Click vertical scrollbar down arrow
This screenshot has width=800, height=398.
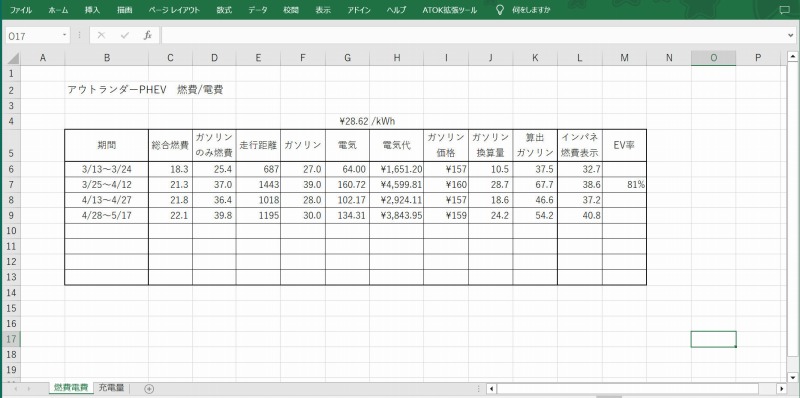click(792, 378)
